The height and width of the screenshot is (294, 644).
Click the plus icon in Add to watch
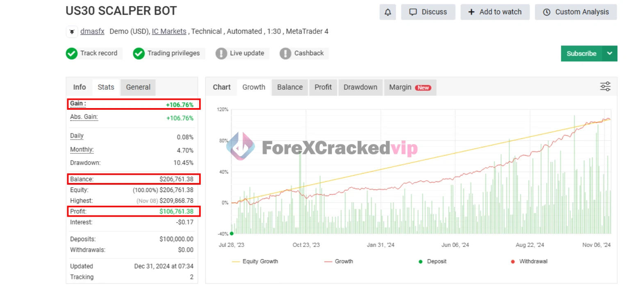coord(471,12)
